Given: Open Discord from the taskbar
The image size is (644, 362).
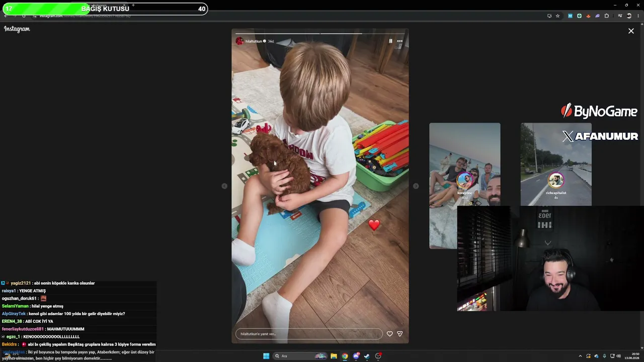Looking at the screenshot, I should [356, 356].
